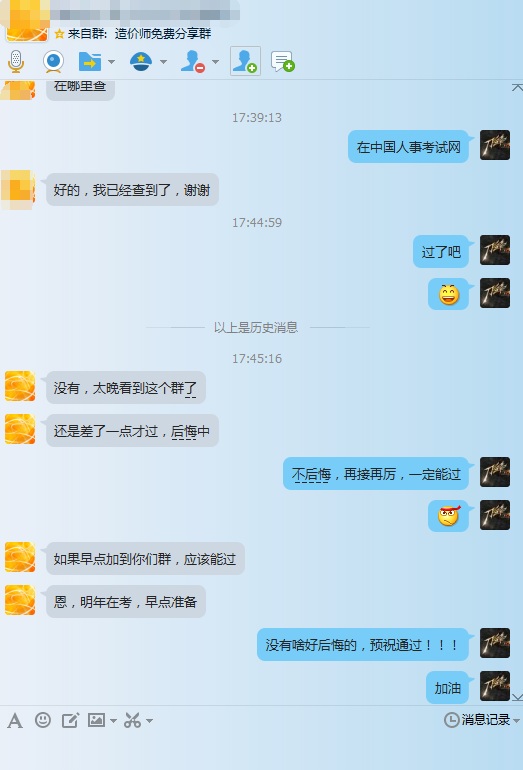
Task: Expand the block user dropdown arrow
Action: pyautogui.click(x=215, y=62)
